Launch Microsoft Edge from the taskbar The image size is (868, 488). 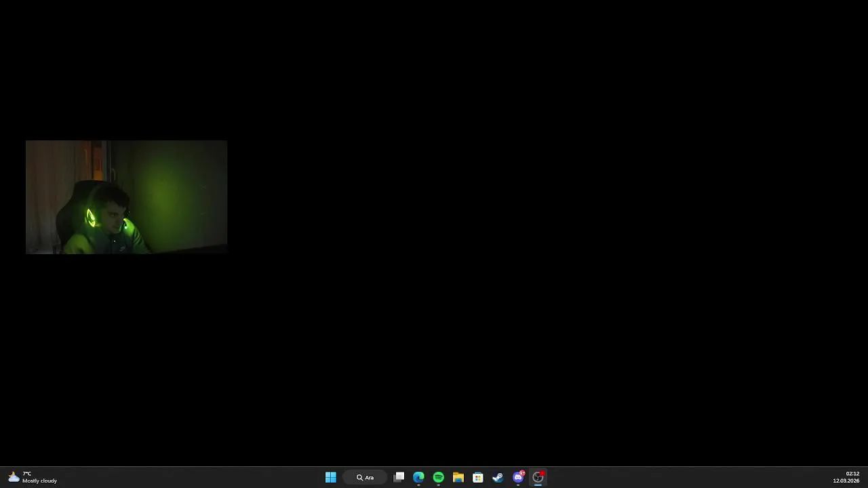418,477
